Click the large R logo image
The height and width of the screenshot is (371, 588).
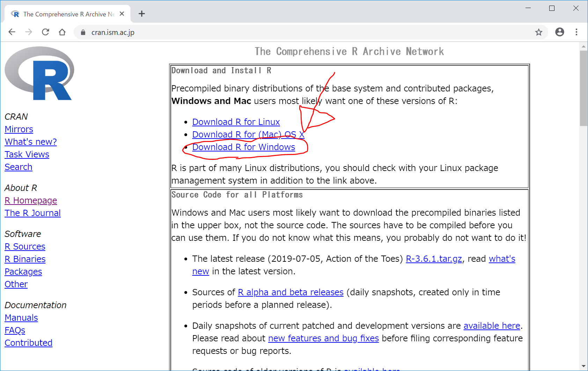pos(39,73)
